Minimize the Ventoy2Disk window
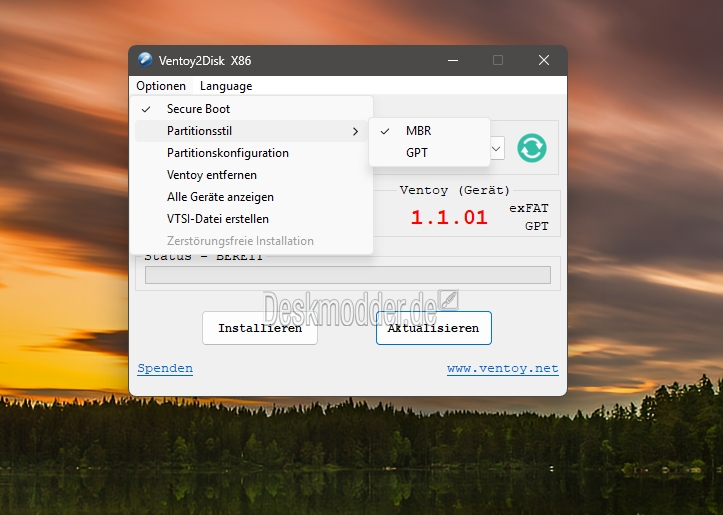Screen dimensions: 723x515 coord(453,60)
